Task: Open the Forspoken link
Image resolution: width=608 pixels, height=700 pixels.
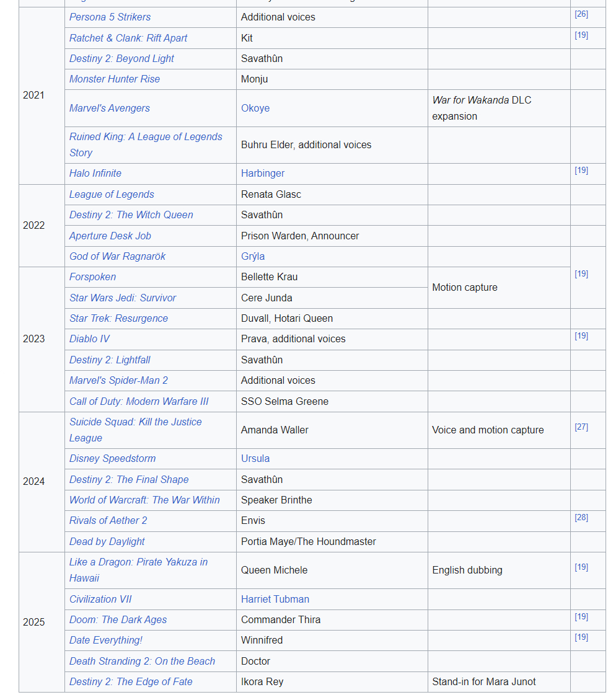Action: 92,277
